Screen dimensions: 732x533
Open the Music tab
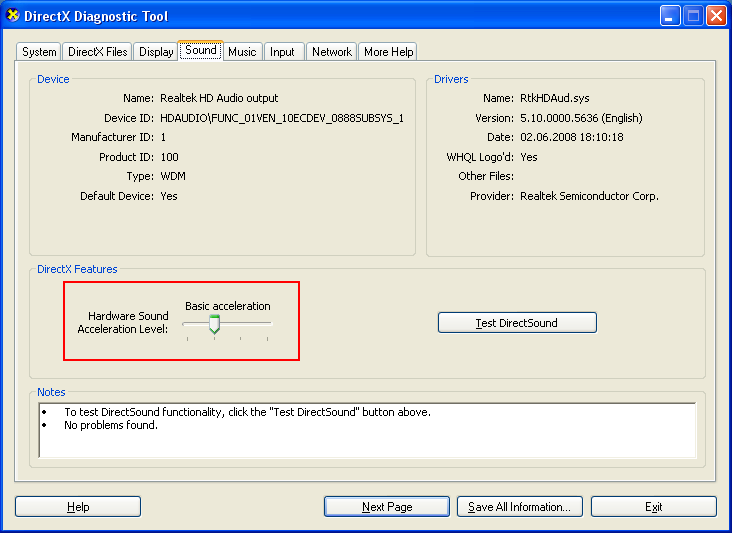coord(242,51)
